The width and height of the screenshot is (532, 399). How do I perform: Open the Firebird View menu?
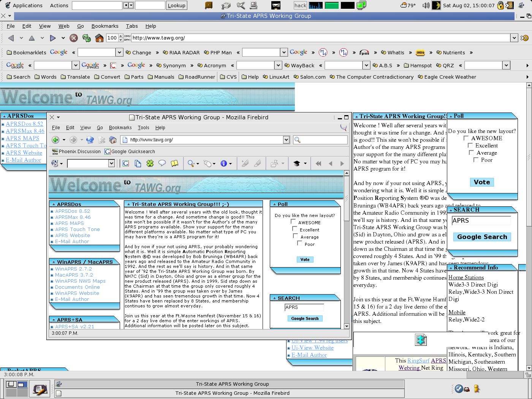pyautogui.click(x=85, y=128)
